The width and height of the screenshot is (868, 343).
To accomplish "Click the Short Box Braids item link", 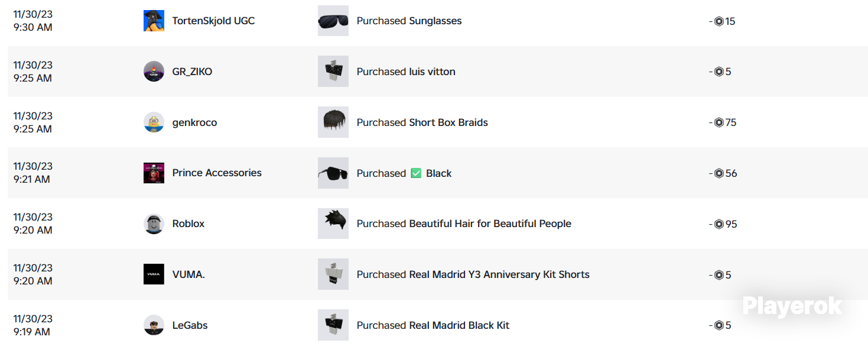I will 448,122.
